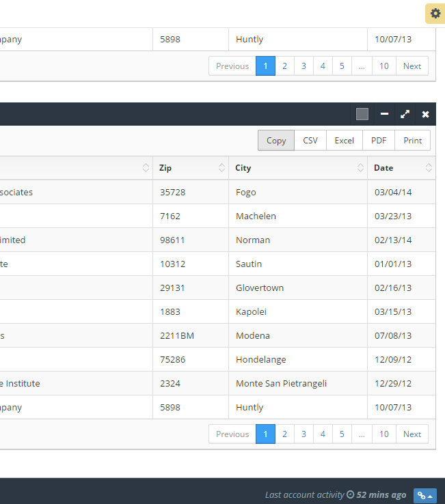
Task: Export the table as PDF
Action: click(379, 140)
